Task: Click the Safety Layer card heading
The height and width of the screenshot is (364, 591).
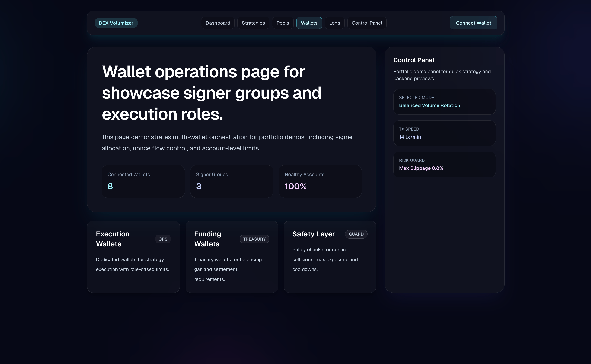Action: pyautogui.click(x=314, y=234)
